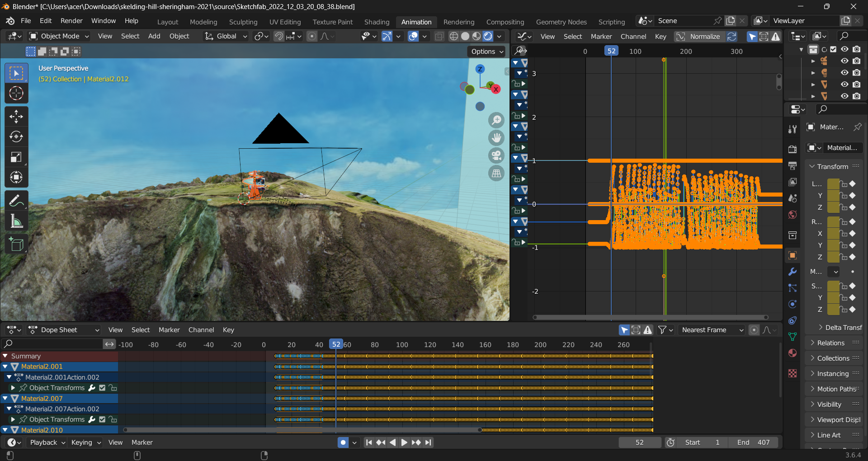Click the viewport zoom magnifier icon
The image size is (868, 461).
(496, 120)
